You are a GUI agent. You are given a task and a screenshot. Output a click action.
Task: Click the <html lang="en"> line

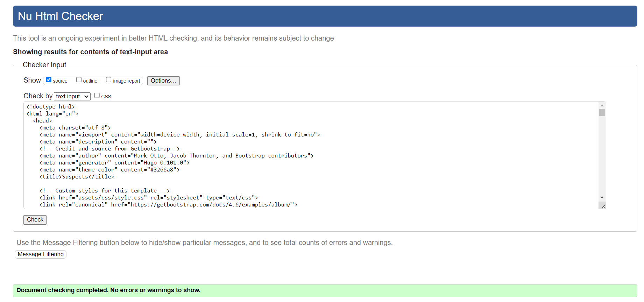[x=52, y=114]
